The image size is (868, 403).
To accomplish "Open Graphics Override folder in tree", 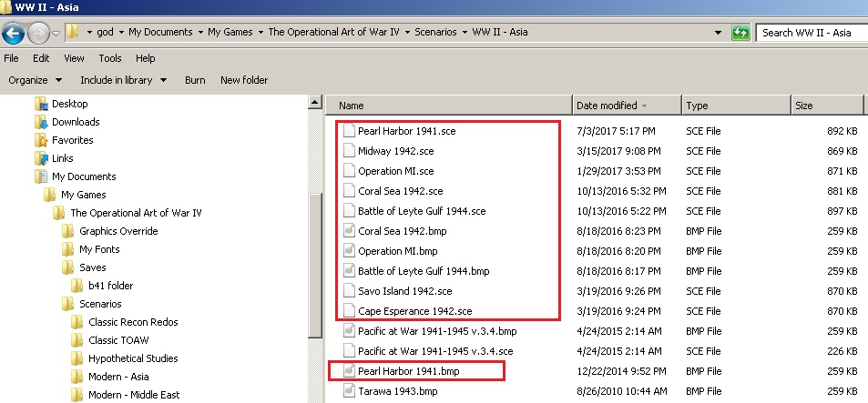I will pos(118,231).
